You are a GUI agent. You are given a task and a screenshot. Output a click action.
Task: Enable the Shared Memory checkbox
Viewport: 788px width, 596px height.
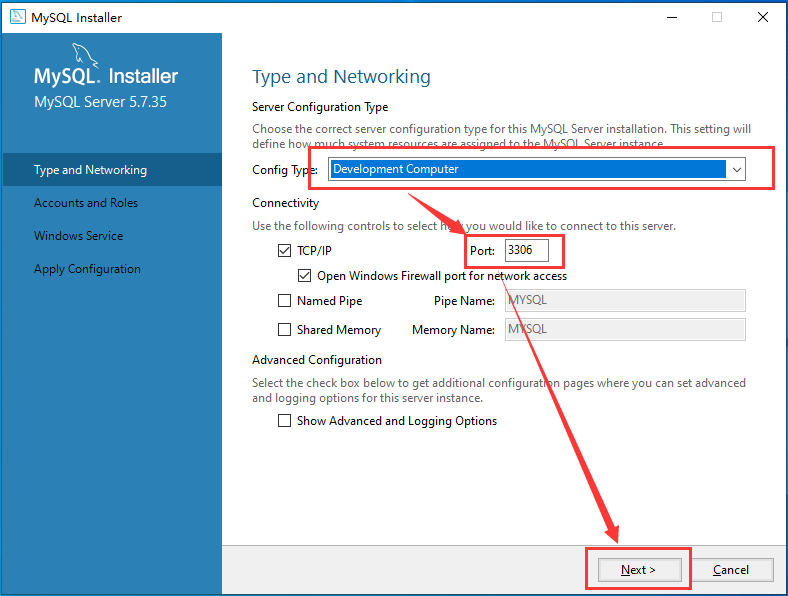coord(285,330)
